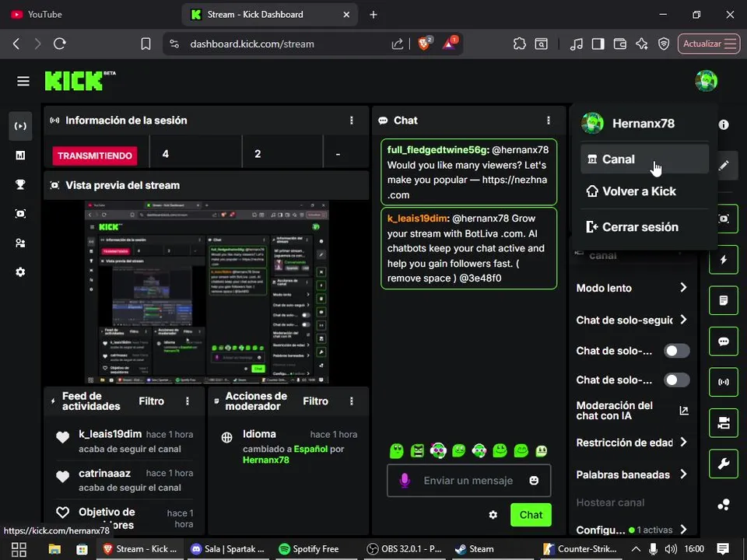Expand Chat de solo-seguidores settings
The width and height of the screenshot is (747, 560).
pyautogui.click(x=632, y=320)
